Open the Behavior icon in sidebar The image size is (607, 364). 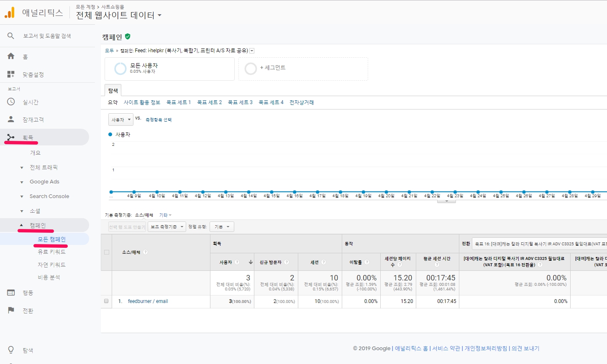[11, 293]
